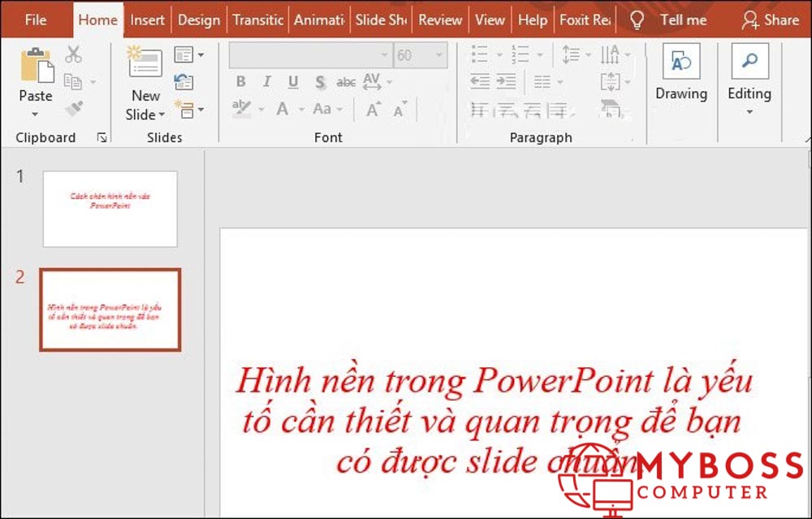
Task: Click the Cut scissors icon
Action: click(74, 54)
